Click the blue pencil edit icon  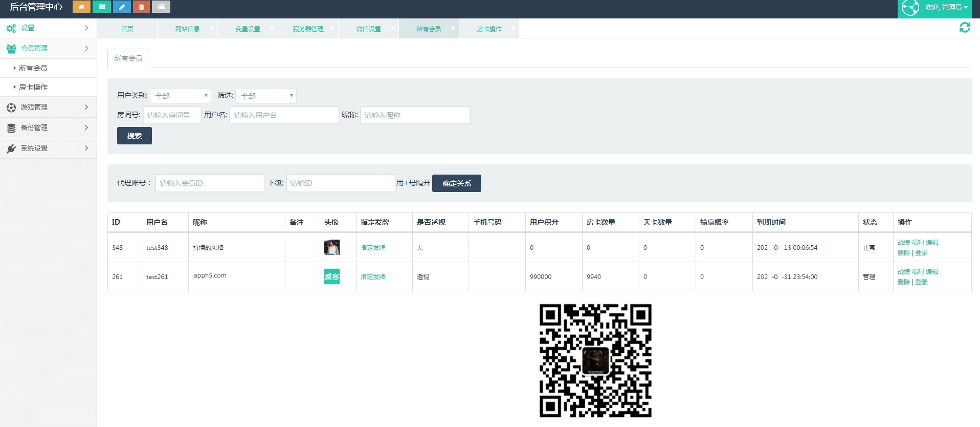coord(121,7)
